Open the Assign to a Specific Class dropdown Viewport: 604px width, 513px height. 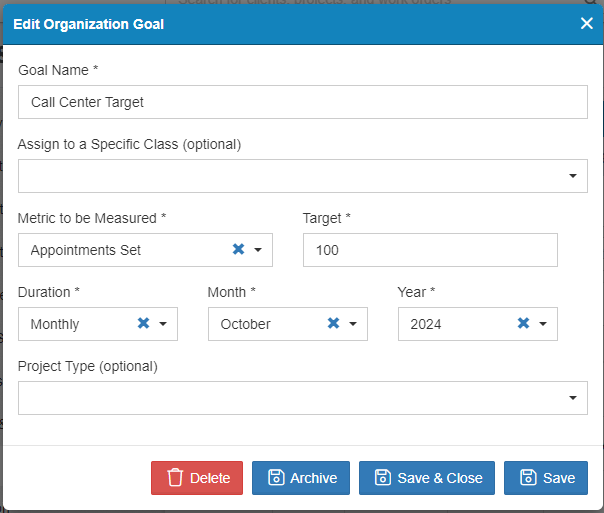pyautogui.click(x=303, y=176)
